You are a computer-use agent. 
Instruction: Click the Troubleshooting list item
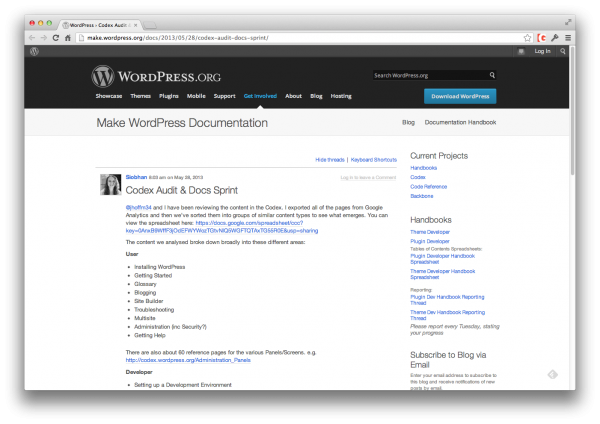click(x=154, y=310)
